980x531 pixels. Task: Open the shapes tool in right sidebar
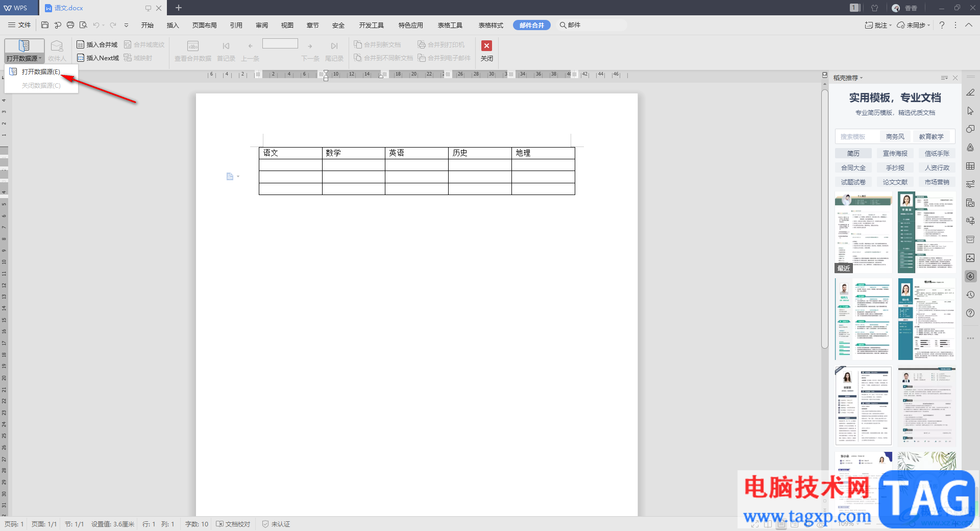[x=970, y=129]
